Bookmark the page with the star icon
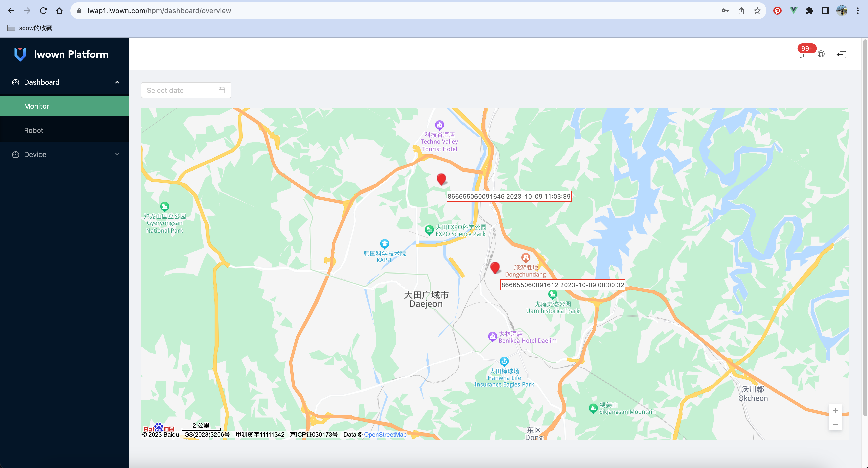Image resolution: width=868 pixels, height=468 pixels. [x=757, y=11]
